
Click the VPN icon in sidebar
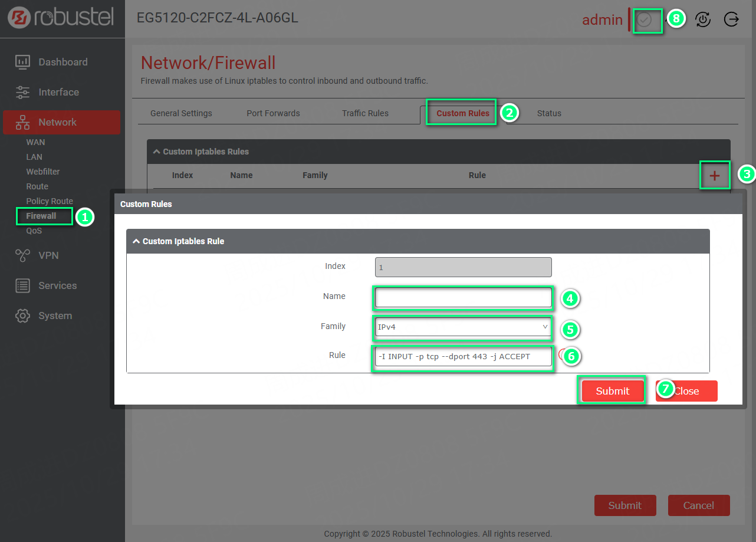click(22, 255)
